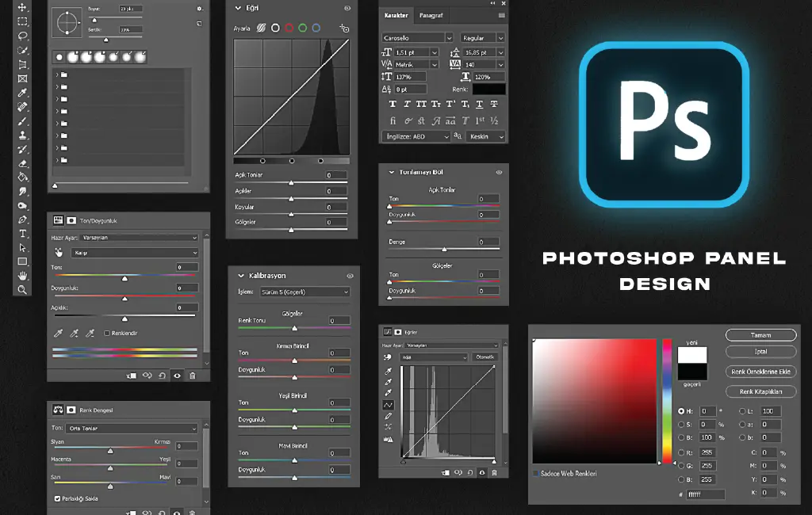Uncheck Parlaklığı Sakla checkbox
The height and width of the screenshot is (515, 812).
pos(57,499)
